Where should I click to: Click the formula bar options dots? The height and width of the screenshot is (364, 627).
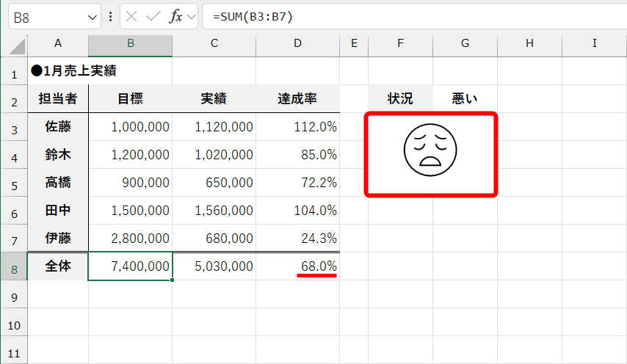coord(110,16)
